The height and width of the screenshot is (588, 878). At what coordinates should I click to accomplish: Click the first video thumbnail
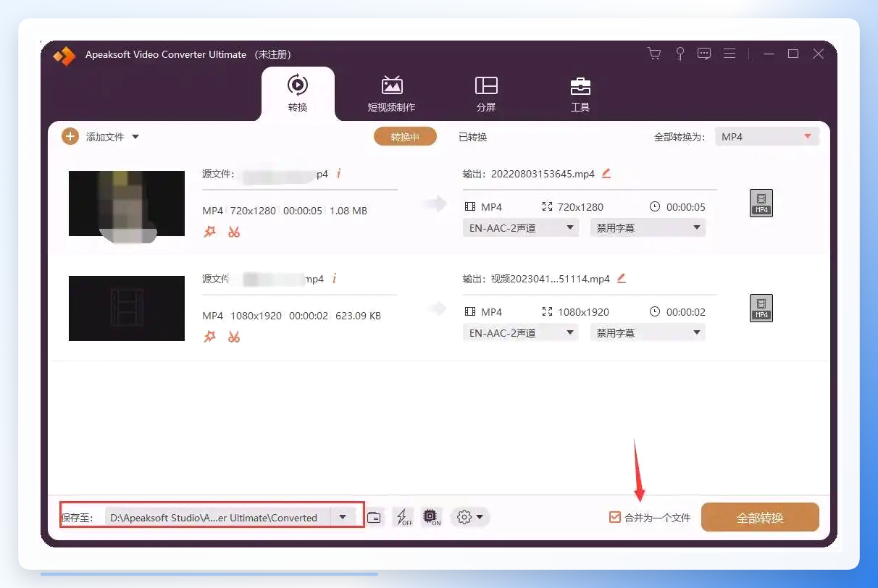pos(127,203)
